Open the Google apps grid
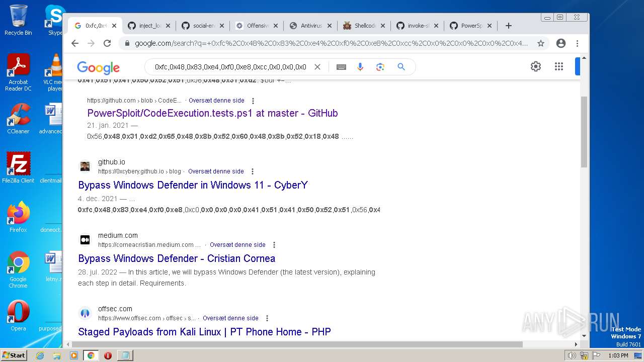The width and height of the screenshot is (644, 362). (x=558, y=66)
